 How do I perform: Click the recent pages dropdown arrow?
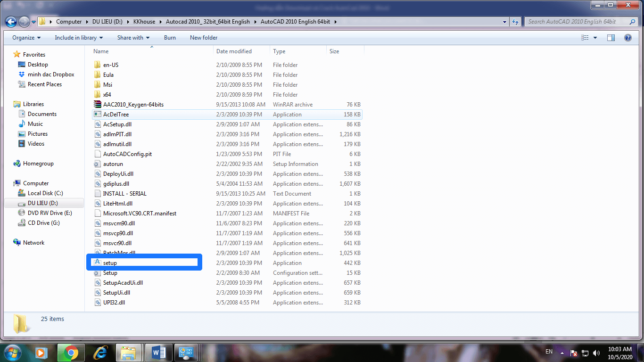click(x=34, y=22)
